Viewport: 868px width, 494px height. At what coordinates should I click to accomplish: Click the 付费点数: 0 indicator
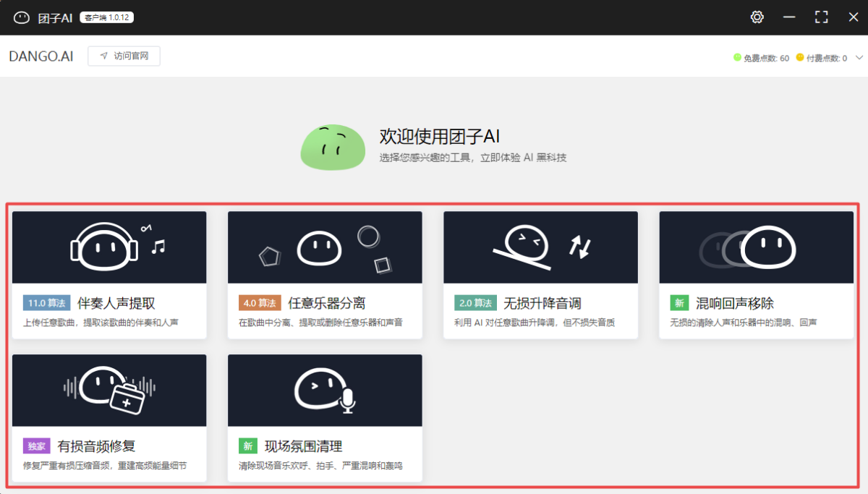(x=822, y=58)
